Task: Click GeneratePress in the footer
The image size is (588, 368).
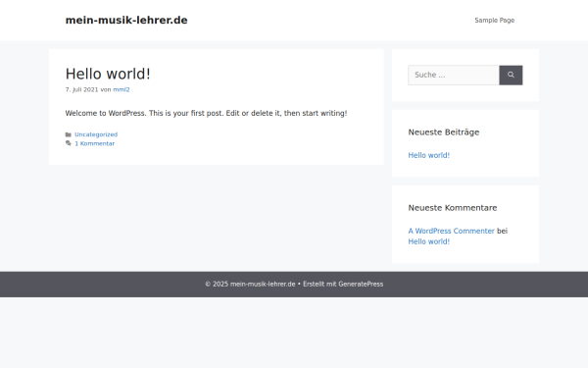Action: point(361,285)
